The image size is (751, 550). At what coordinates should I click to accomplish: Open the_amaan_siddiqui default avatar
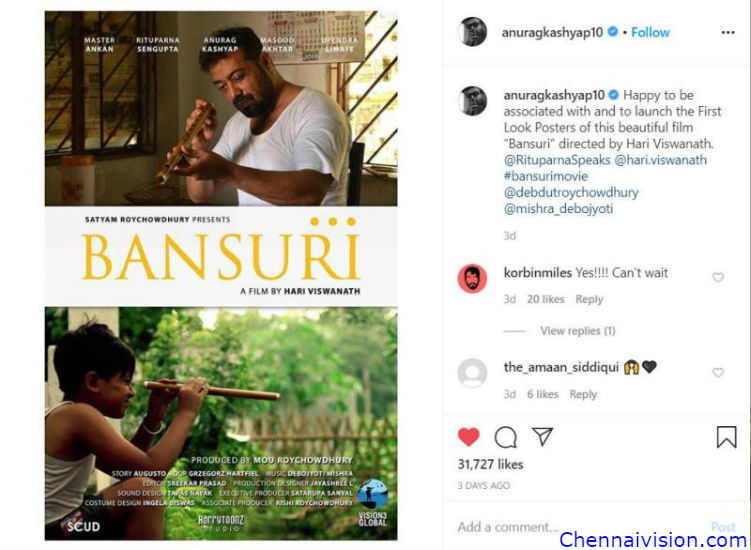[472, 373]
